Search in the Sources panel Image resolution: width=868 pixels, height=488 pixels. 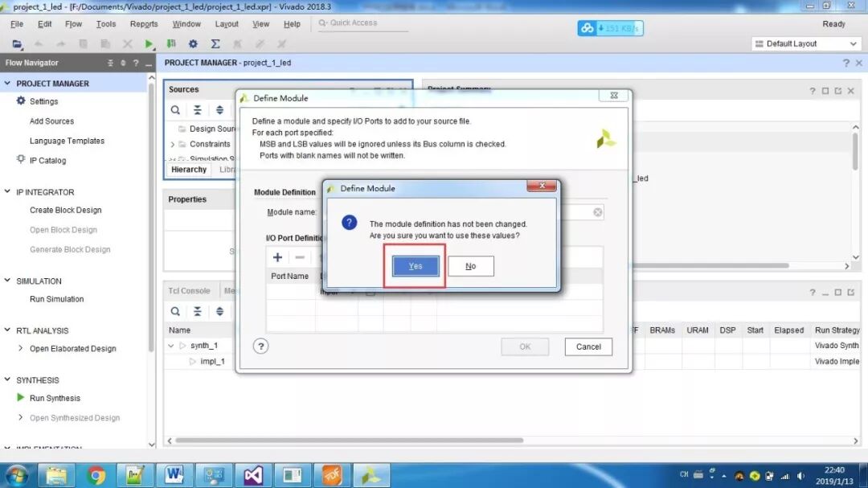(175, 109)
